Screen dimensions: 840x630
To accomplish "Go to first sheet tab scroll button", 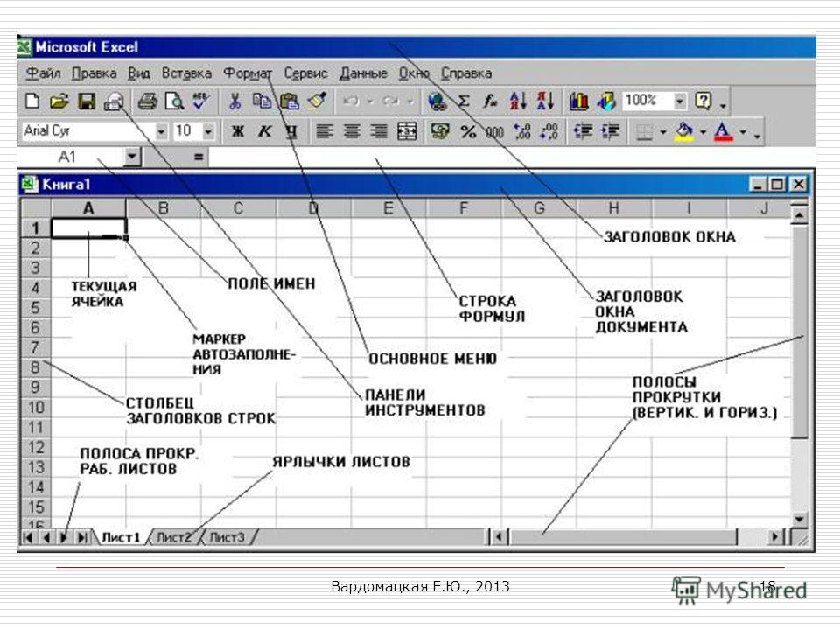I will coord(28,537).
